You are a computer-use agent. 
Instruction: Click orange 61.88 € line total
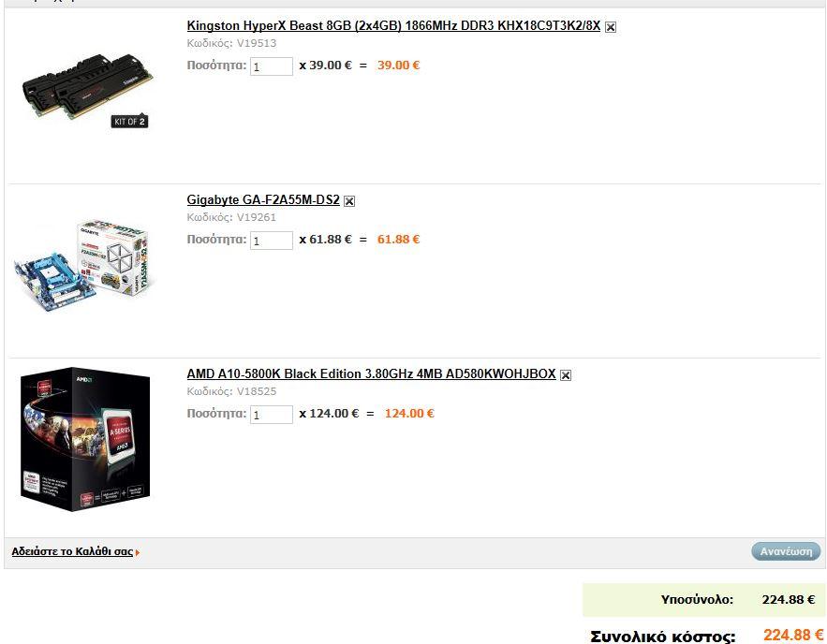pos(398,240)
